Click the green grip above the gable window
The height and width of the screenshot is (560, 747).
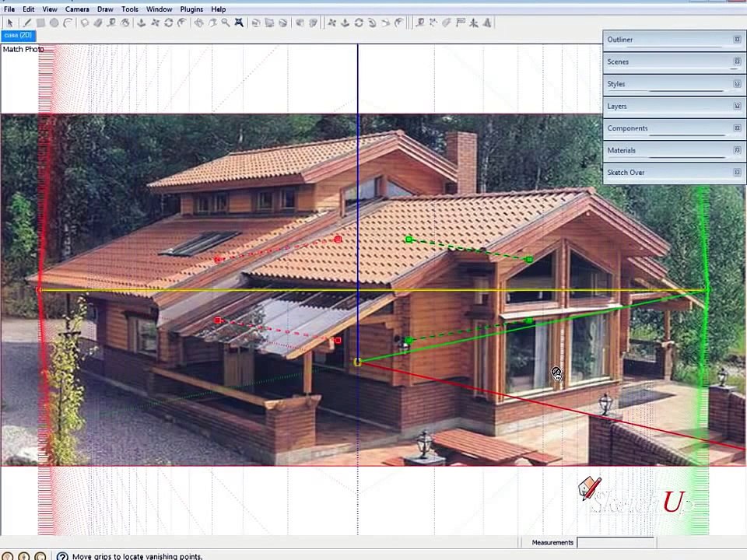coord(529,260)
